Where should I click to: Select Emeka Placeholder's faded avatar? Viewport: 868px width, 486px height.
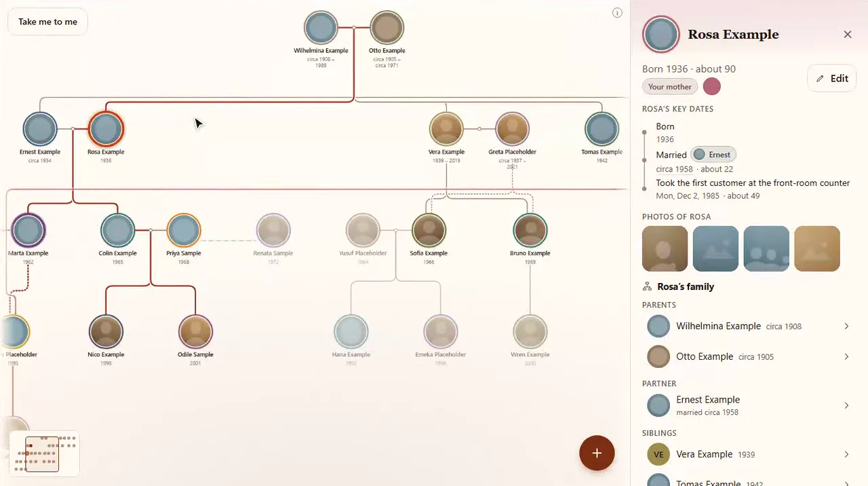pos(440,331)
